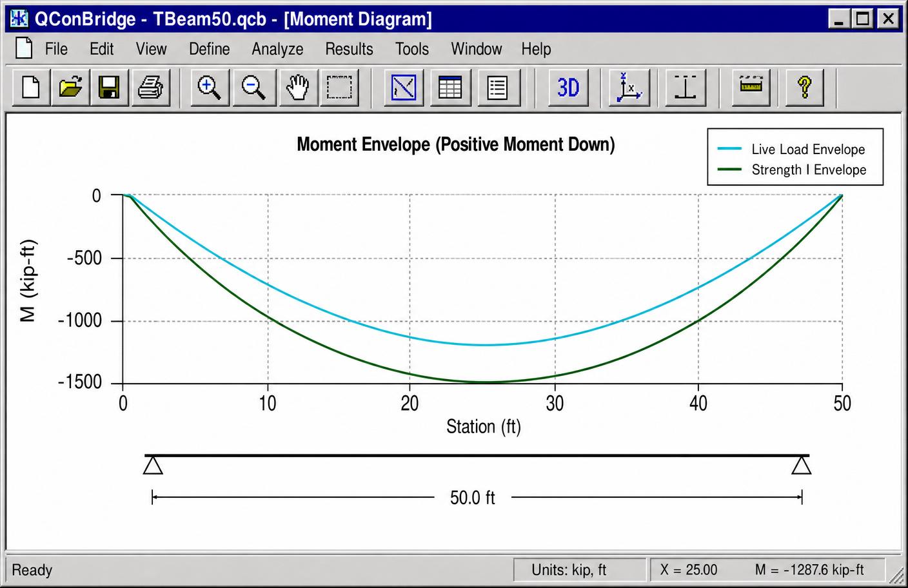The image size is (908, 588).
Task: Print using the printer icon
Action: pyautogui.click(x=150, y=87)
